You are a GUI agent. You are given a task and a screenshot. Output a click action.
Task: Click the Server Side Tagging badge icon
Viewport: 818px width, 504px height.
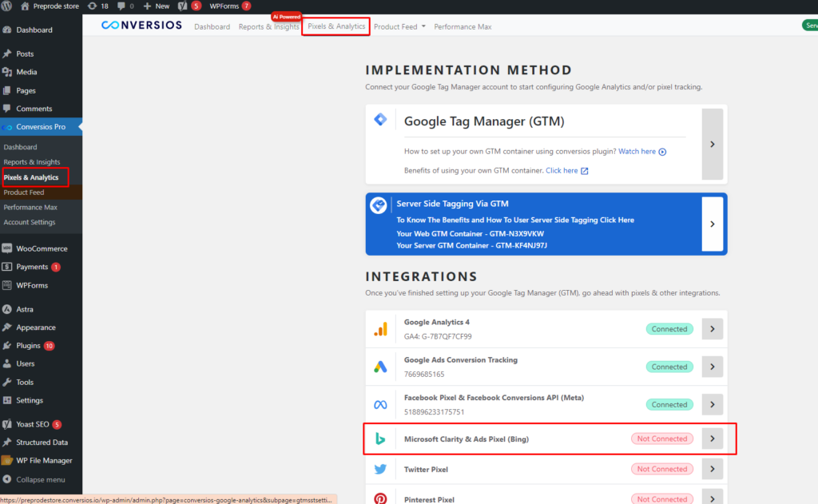click(378, 205)
